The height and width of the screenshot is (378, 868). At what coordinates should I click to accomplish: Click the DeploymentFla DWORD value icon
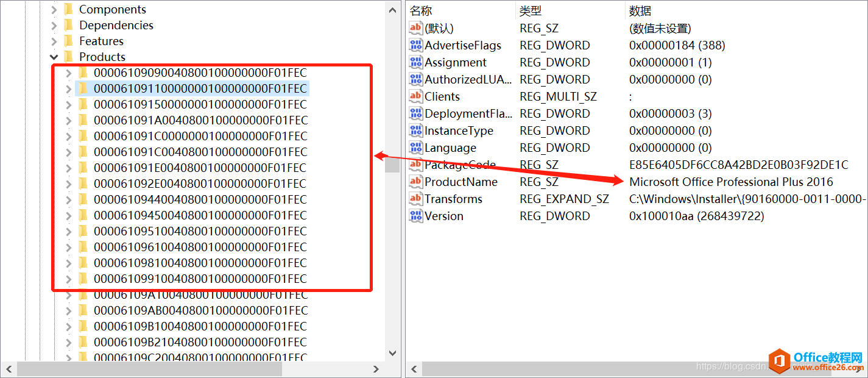[416, 113]
